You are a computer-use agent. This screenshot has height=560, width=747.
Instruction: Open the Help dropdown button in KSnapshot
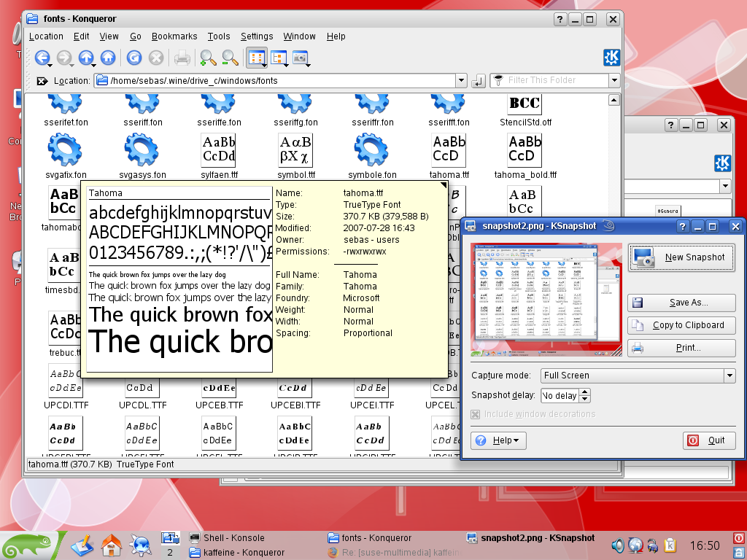coord(498,440)
